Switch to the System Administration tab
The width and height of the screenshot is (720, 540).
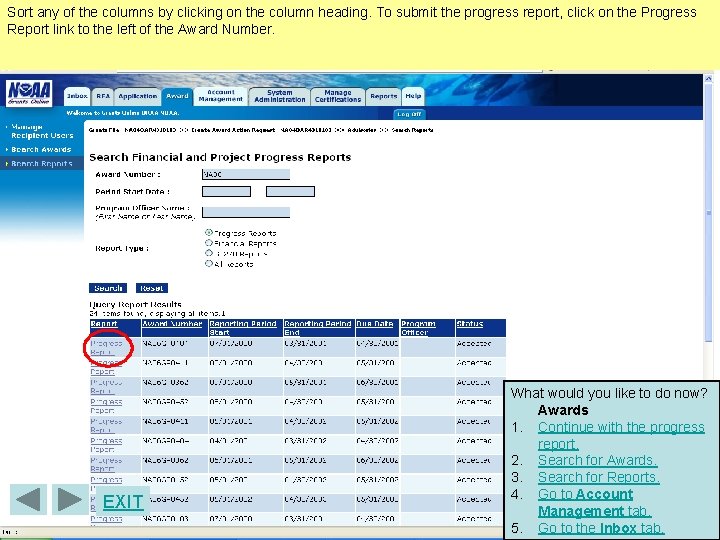click(280, 96)
